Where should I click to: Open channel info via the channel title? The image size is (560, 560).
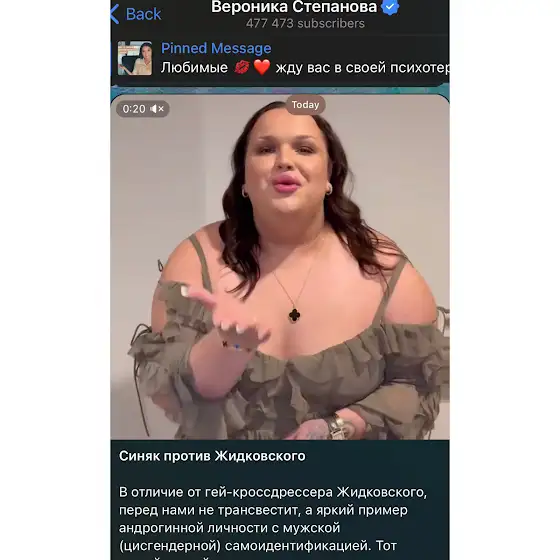[x=294, y=7]
